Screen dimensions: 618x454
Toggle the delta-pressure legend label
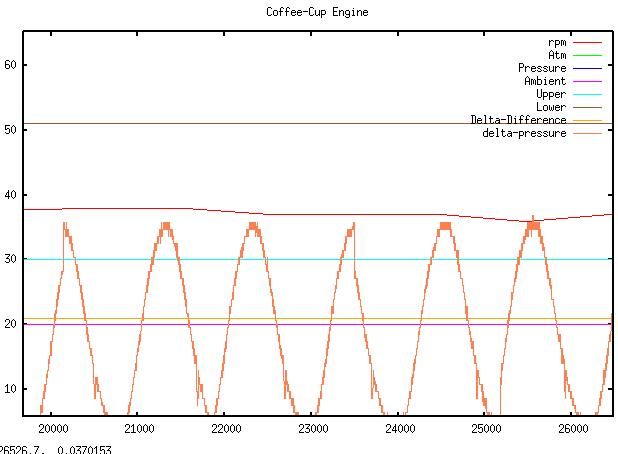524,133
